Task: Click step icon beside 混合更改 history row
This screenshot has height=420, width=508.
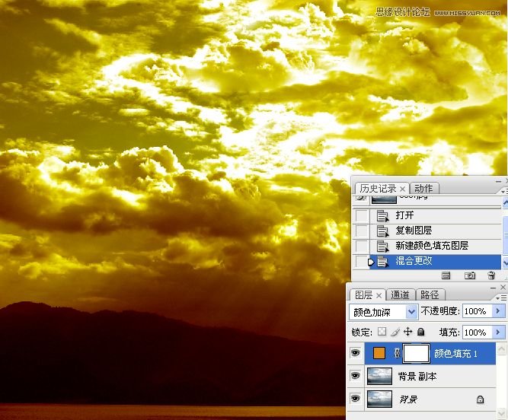Action: pyautogui.click(x=382, y=262)
